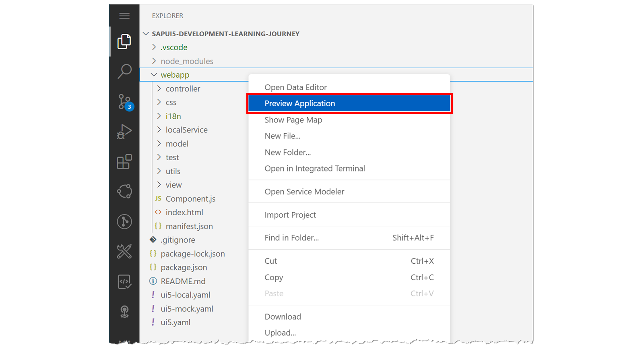The image size is (644, 349).
Task: Click the code file checkmark icon
Action: [124, 282]
